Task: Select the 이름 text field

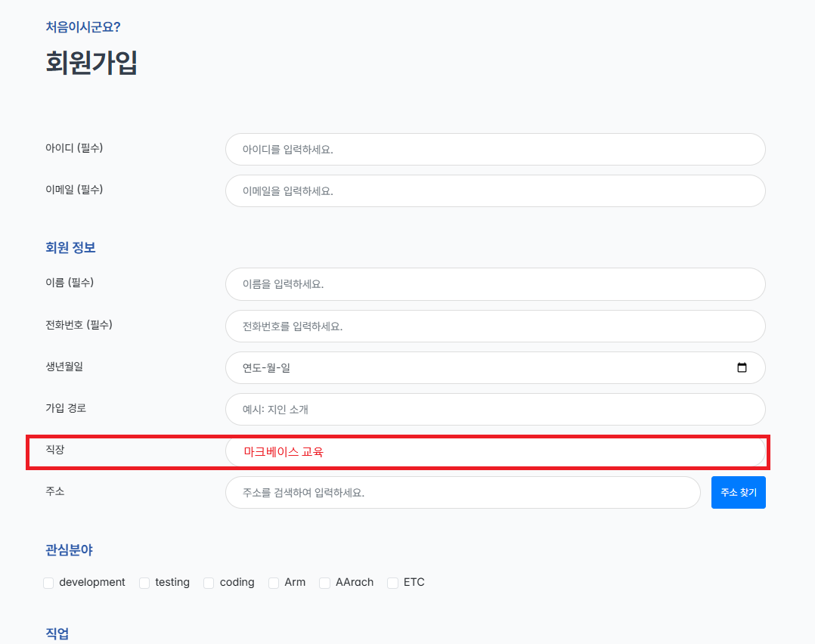Action: coord(495,284)
